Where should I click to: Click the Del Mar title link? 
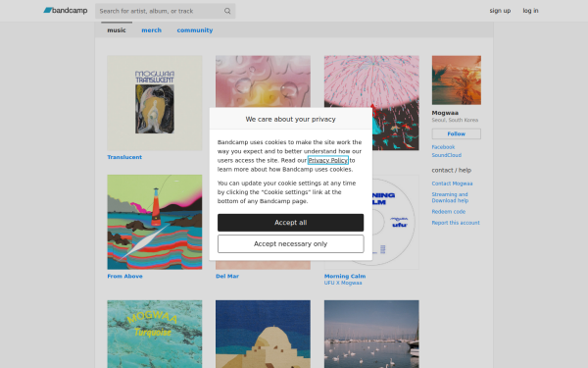tap(227, 276)
